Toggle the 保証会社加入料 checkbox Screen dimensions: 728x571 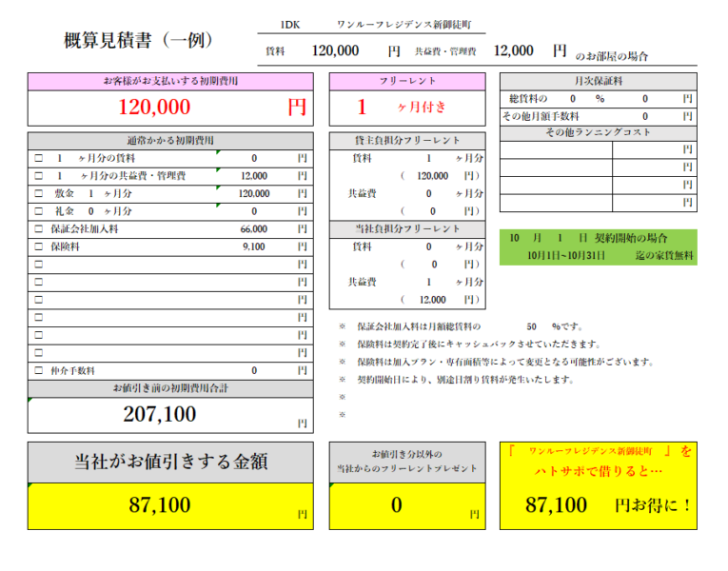[39, 229]
